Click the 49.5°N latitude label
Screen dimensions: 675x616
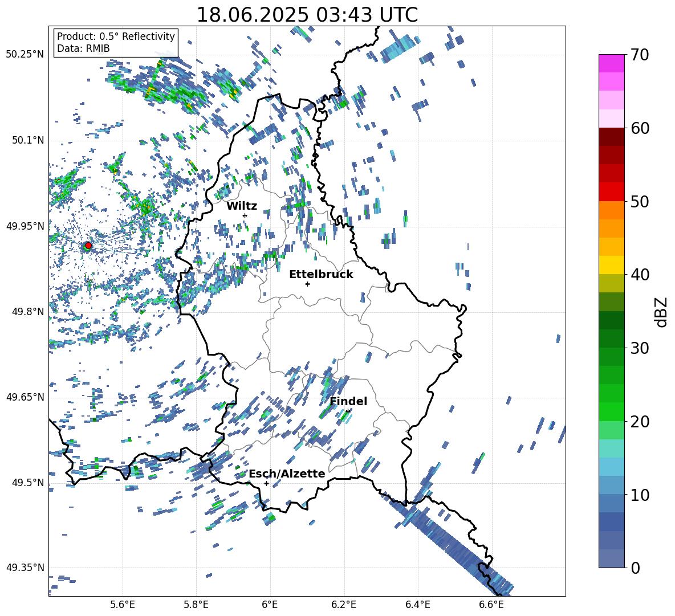(x=28, y=482)
